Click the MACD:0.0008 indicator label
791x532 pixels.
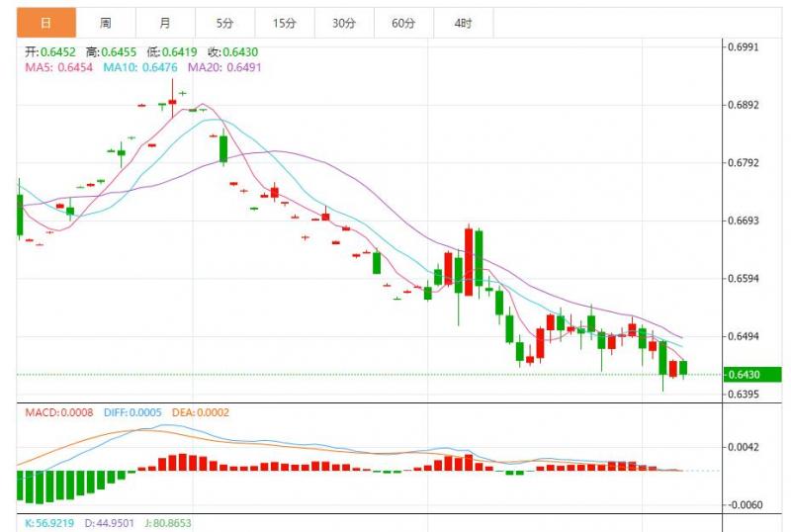(x=59, y=412)
